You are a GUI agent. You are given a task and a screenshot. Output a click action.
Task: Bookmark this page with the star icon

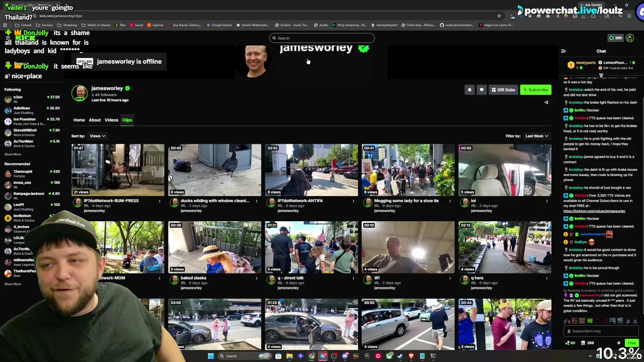(x=499, y=16)
